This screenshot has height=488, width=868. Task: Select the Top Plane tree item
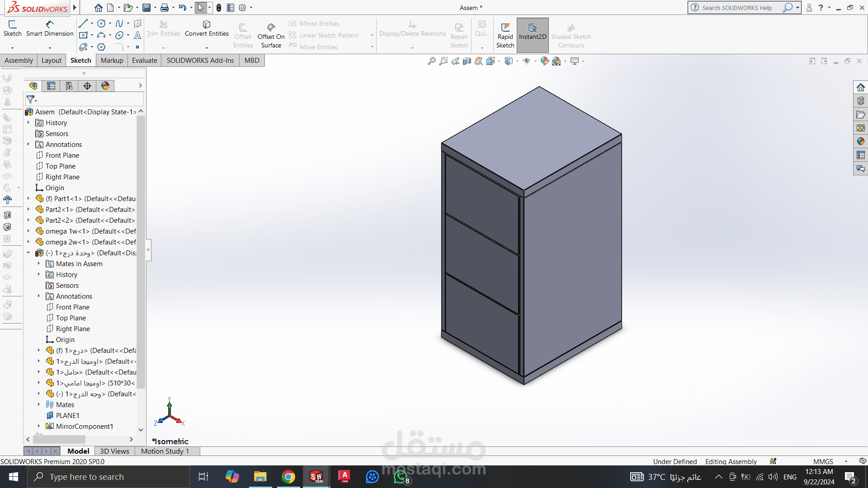tap(60, 166)
